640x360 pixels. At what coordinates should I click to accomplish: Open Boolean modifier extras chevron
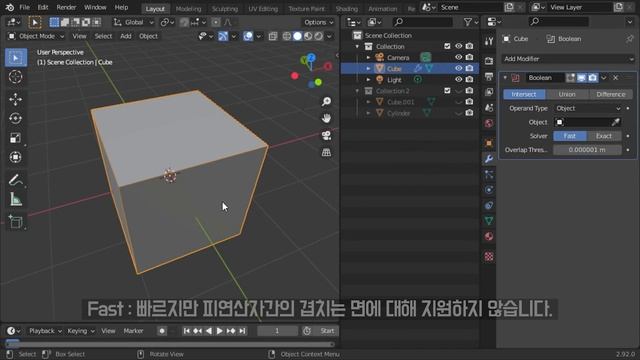[604, 78]
